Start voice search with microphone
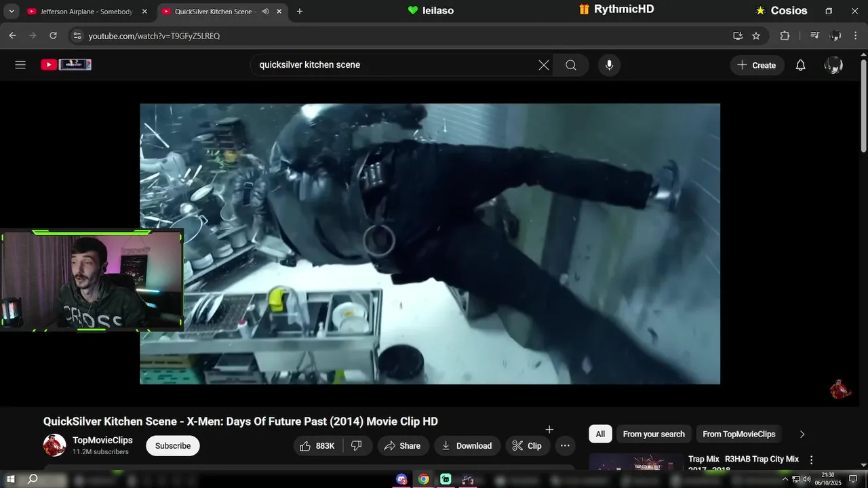This screenshot has width=868, height=488. [x=609, y=65]
